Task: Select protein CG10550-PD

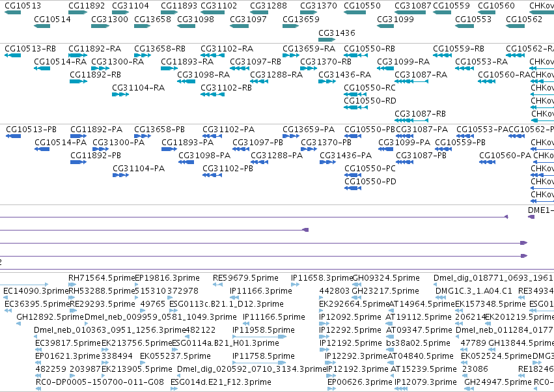Action: coord(370,182)
